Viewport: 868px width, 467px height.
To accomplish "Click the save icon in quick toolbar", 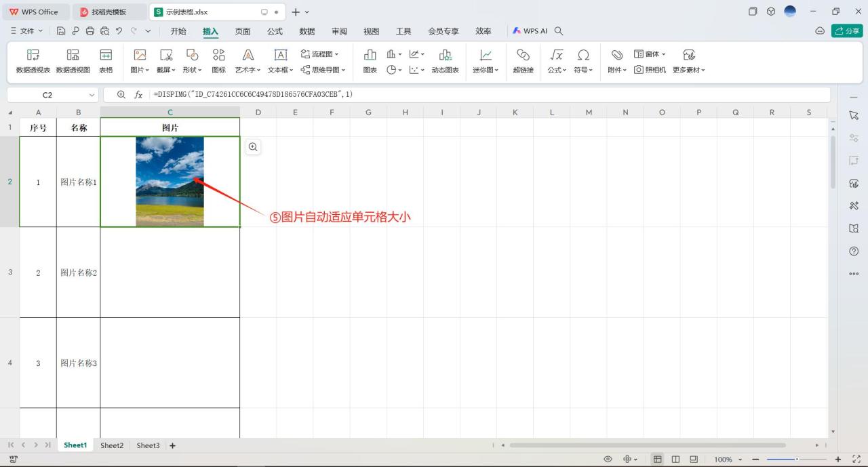I will [61, 31].
